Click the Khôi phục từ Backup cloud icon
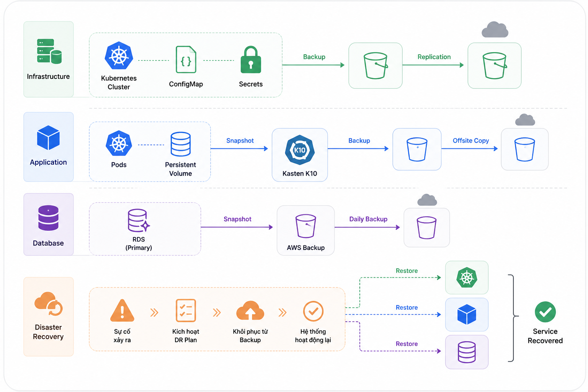 (x=250, y=310)
